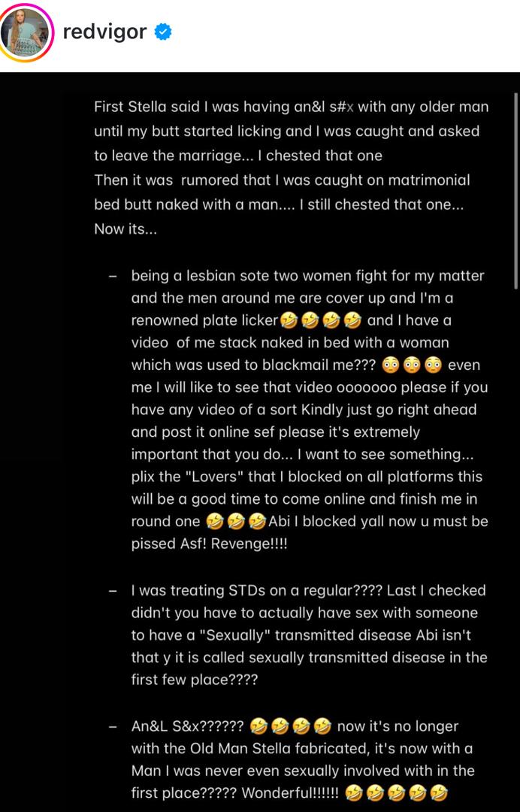The height and width of the screenshot is (812, 520).
Task: Tap first laughing emoji after "An&L S&x??????"
Action: [258, 726]
